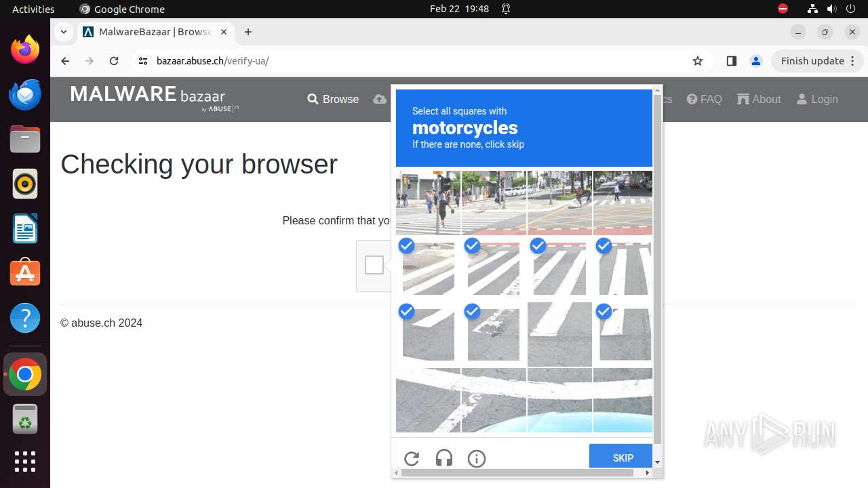The width and height of the screenshot is (868, 488).
Task: Click the upload cloud icon in navbar
Action: click(380, 99)
